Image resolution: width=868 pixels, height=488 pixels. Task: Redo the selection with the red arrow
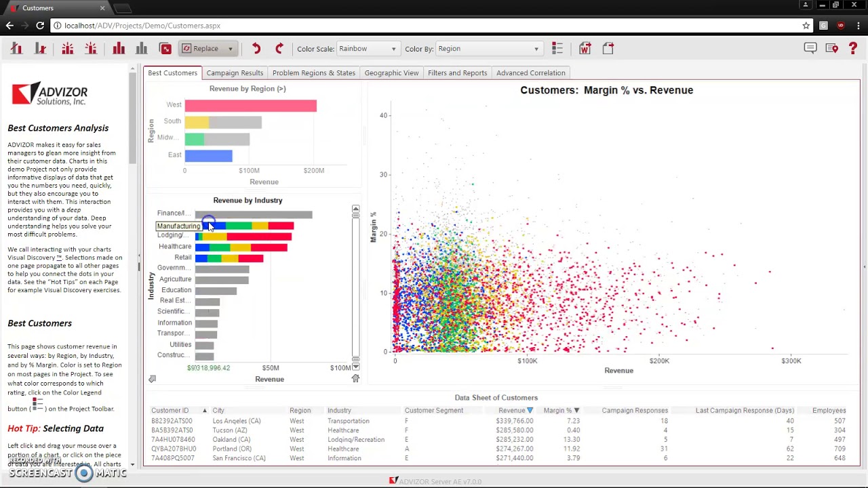[x=279, y=48]
